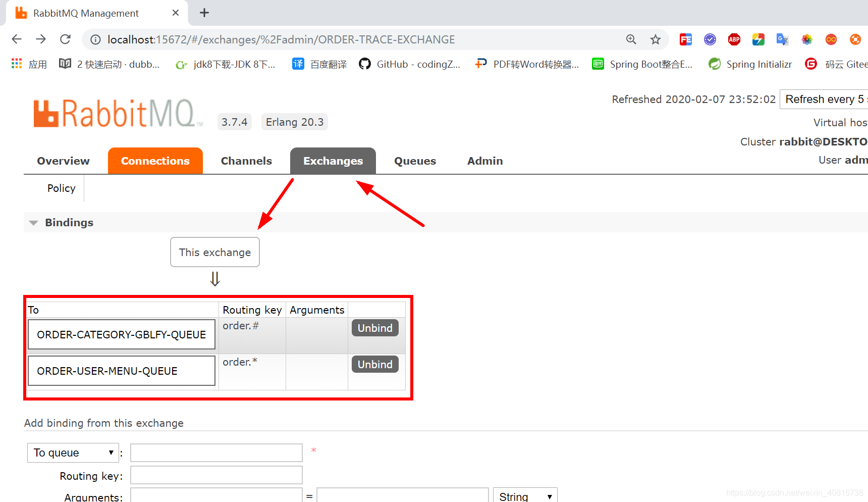Image resolution: width=868 pixels, height=502 pixels.
Task: Click the browser forward arrow
Action: [41, 39]
